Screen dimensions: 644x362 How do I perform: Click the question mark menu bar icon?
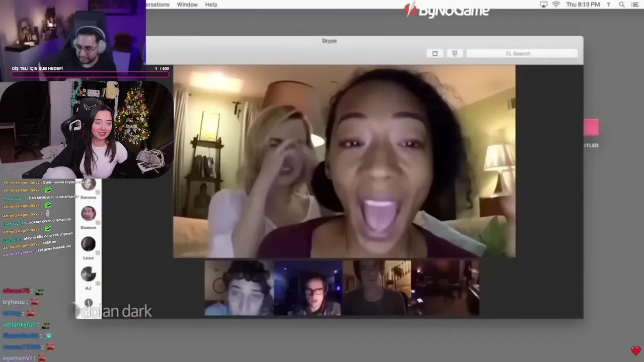click(x=608, y=5)
